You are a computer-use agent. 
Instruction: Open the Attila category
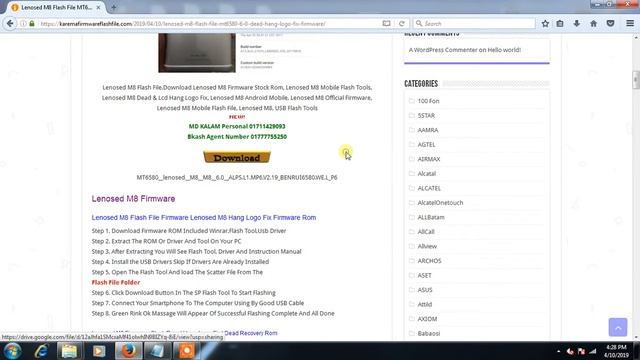pos(424,304)
